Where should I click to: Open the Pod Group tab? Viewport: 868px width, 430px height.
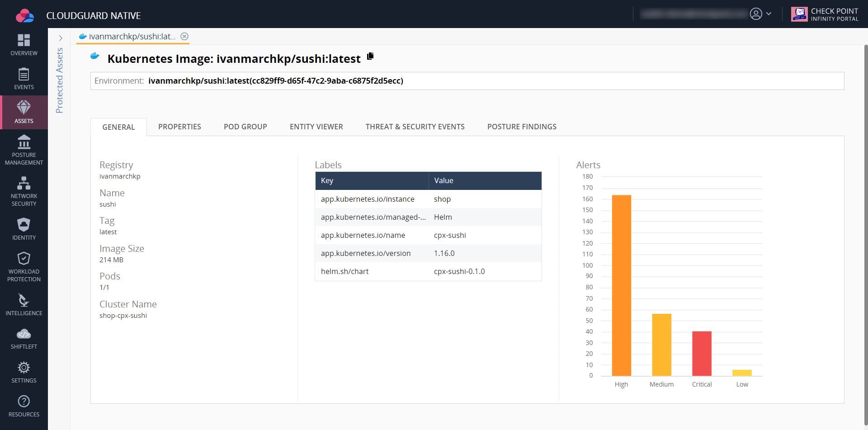tap(245, 127)
